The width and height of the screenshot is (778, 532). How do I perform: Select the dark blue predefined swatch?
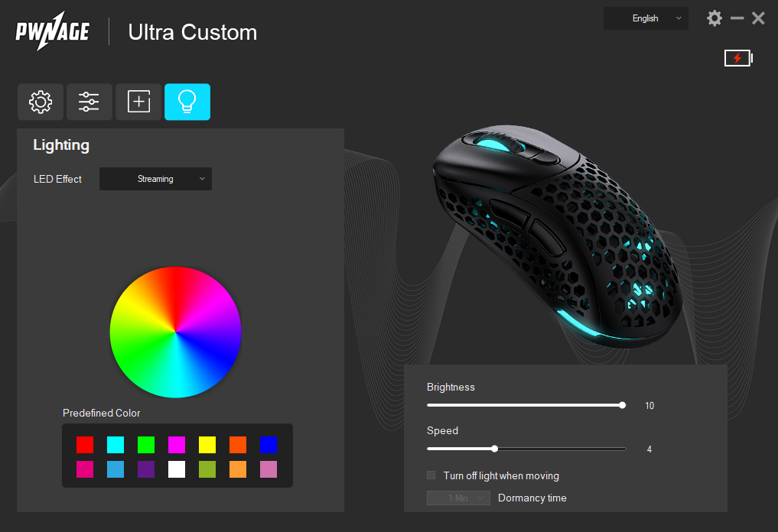(x=269, y=445)
